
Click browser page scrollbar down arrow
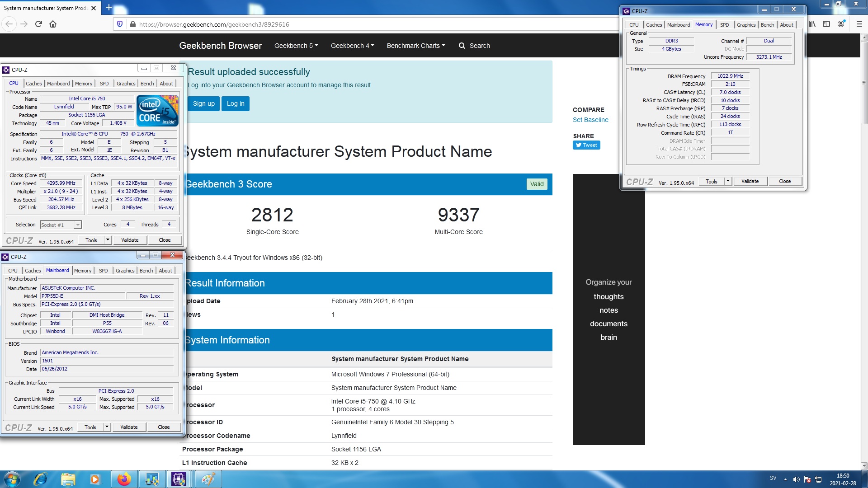(864, 465)
